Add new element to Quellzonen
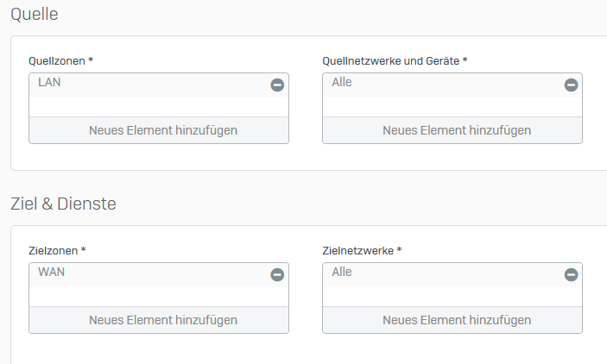The width and height of the screenshot is (607, 364). pyautogui.click(x=162, y=130)
